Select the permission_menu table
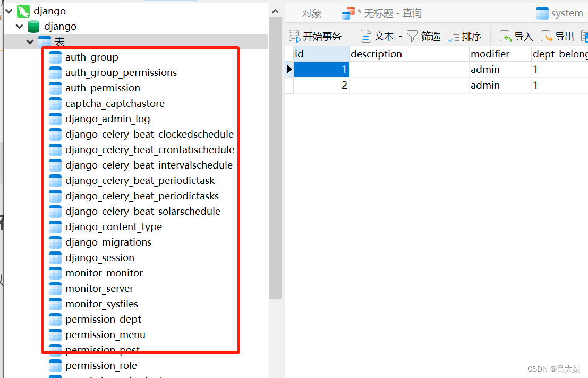588x378 pixels. tap(105, 335)
